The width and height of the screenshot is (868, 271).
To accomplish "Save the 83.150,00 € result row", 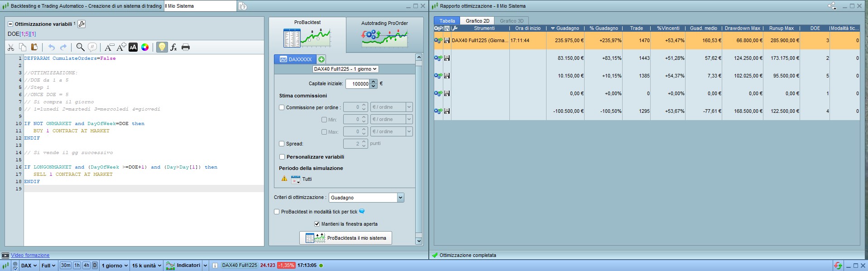I will click(447, 58).
